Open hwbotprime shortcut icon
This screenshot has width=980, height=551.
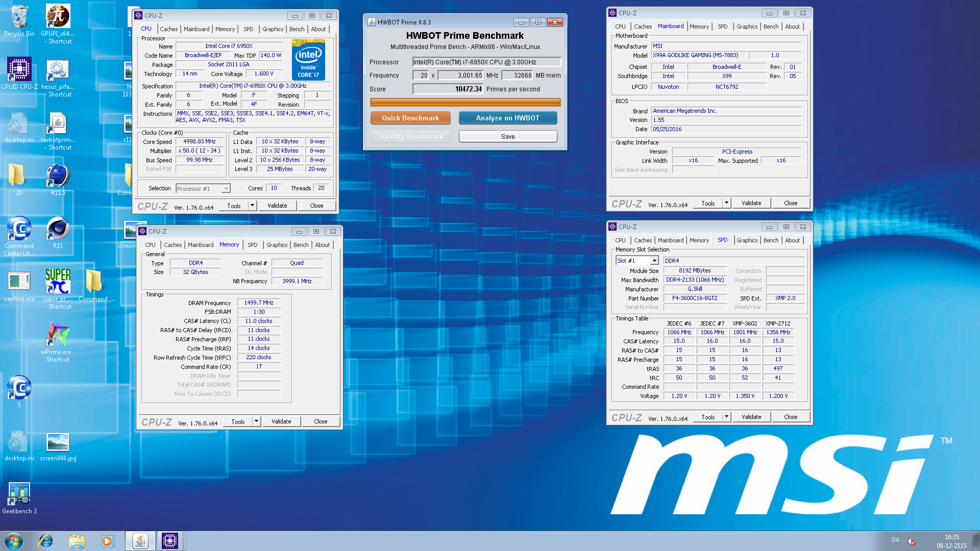tap(58, 131)
